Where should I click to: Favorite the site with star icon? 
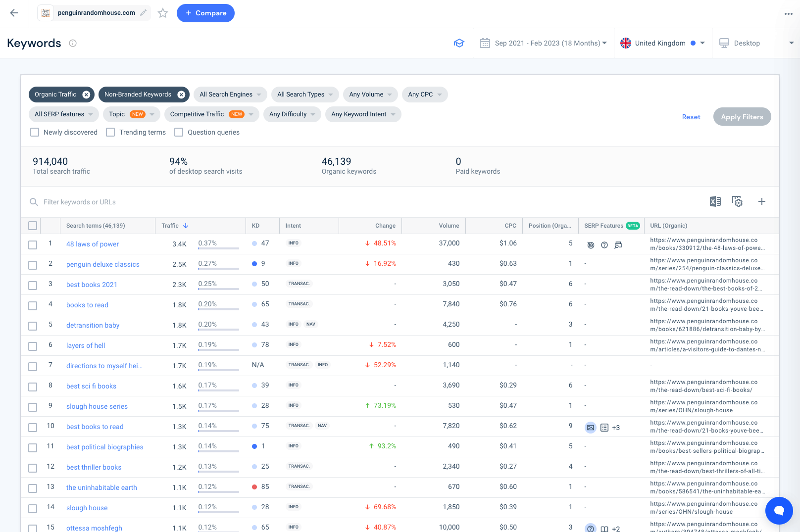(x=163, y=13)
